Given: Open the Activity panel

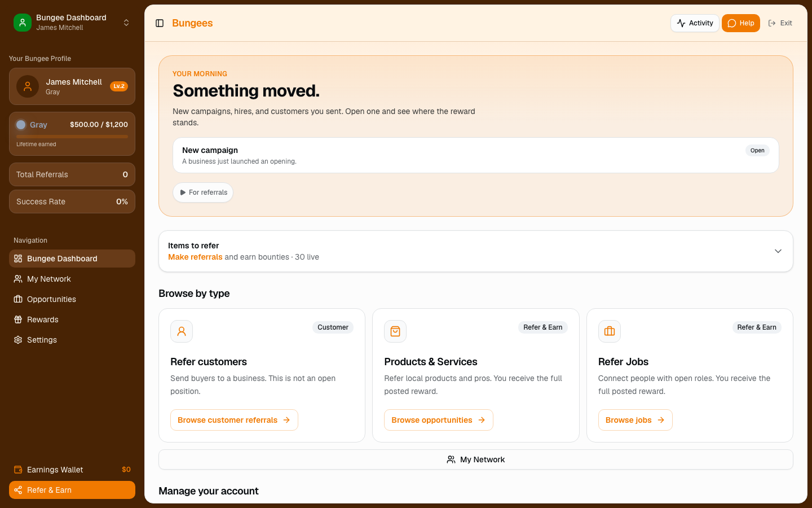Looking at the screenshot, I should coord(695,23).
